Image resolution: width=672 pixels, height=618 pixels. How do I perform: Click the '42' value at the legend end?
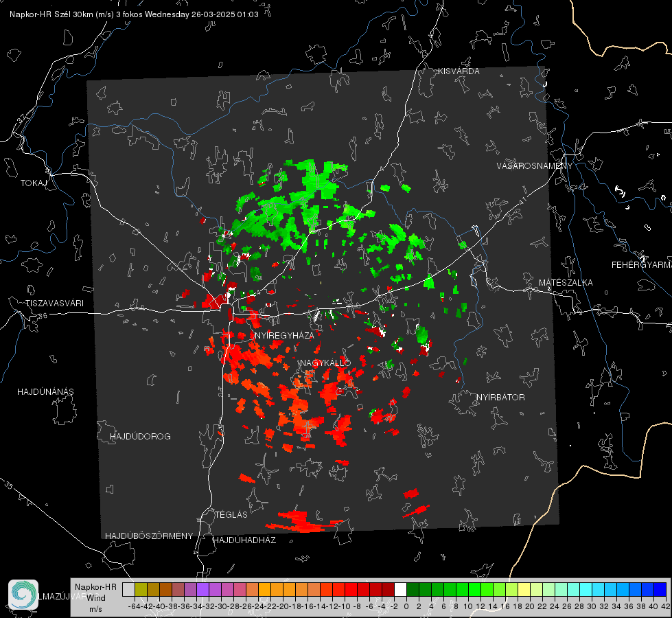tap(665, 606)
